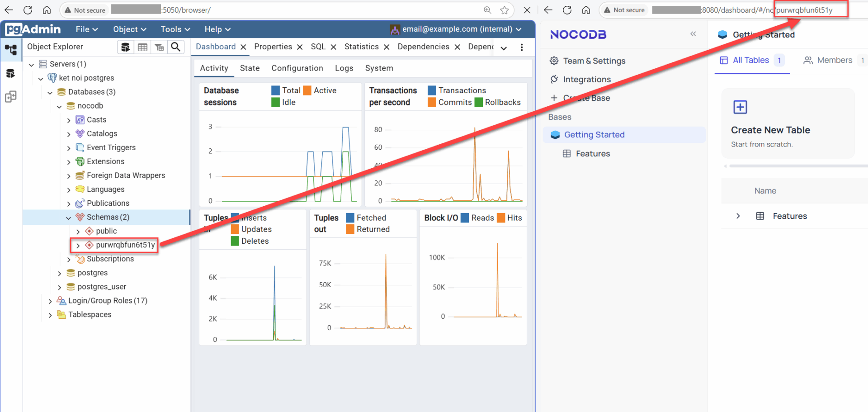This screenshot has height=412, width=868.
Task: Close the SQL tab
Action: pyautogui.click(x=333, y=47)
